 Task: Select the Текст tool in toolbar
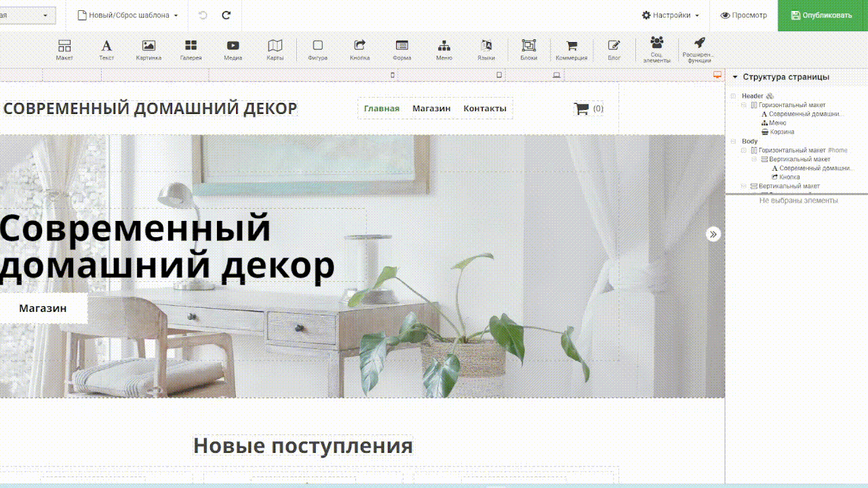pos(106,49)
